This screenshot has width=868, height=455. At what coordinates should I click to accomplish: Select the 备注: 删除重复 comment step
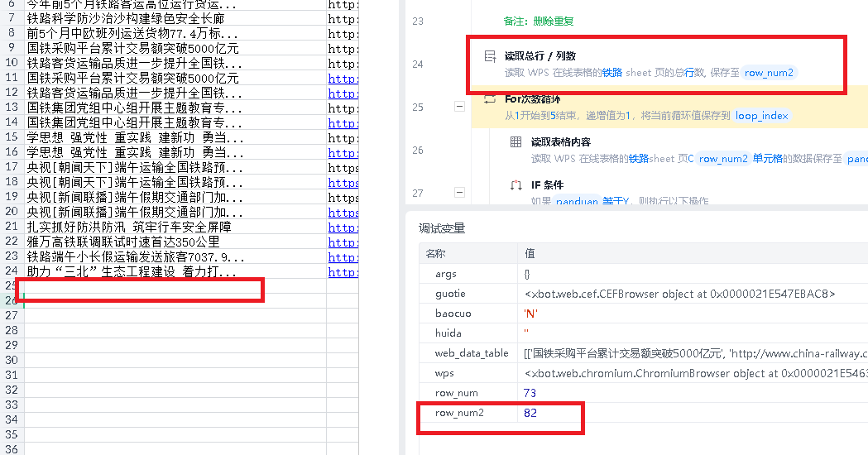[539, 22]
